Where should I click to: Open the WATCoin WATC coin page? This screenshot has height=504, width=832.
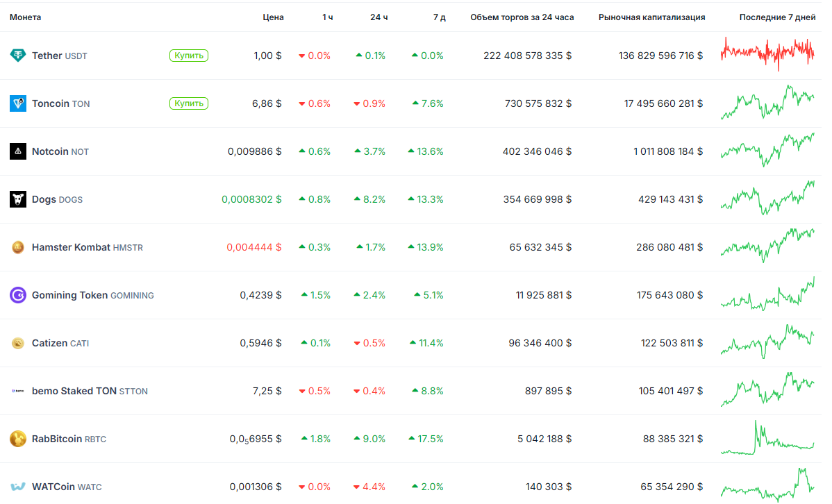point(67,487)
